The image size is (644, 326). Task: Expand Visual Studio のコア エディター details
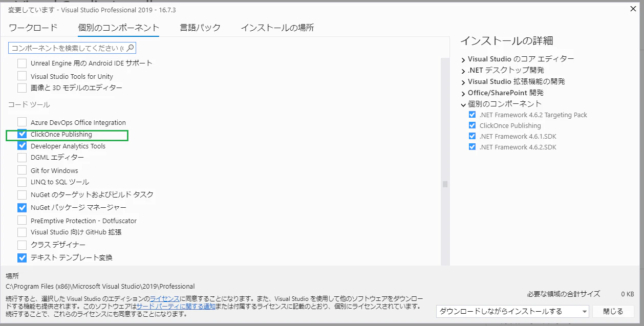point(463,59)
